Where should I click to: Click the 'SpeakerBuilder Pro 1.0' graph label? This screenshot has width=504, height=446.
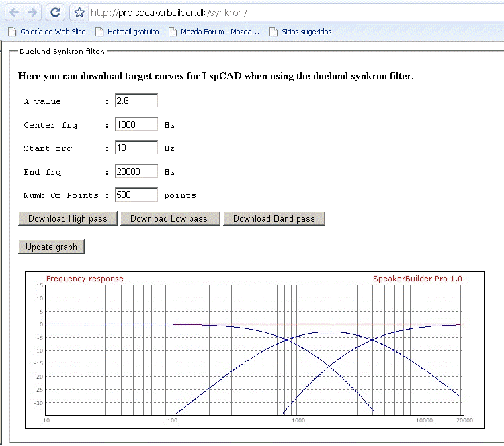pyautogui.click(x=417, y=279)
